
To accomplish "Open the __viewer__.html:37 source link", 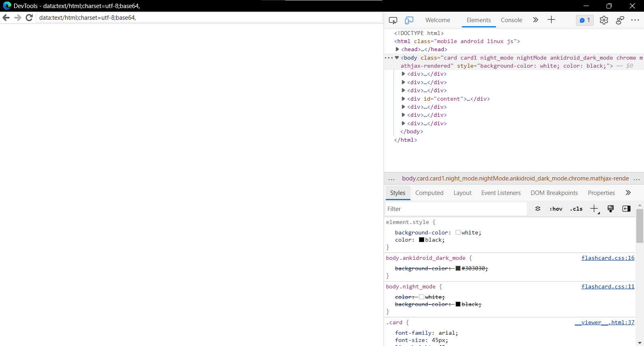I will pos(605,322).
